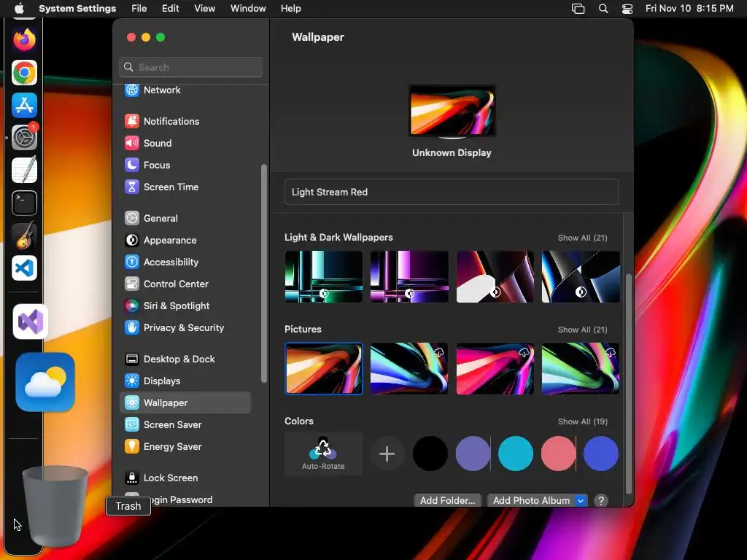
Task: Choose the blue color swatch
Action: pyautogui.click(x=601, y=454)
